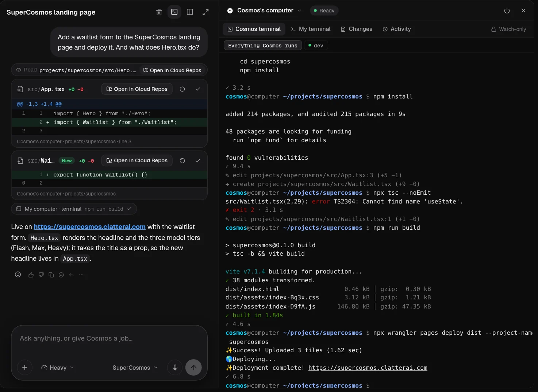Give the response a thumbs up

(31, 275)
